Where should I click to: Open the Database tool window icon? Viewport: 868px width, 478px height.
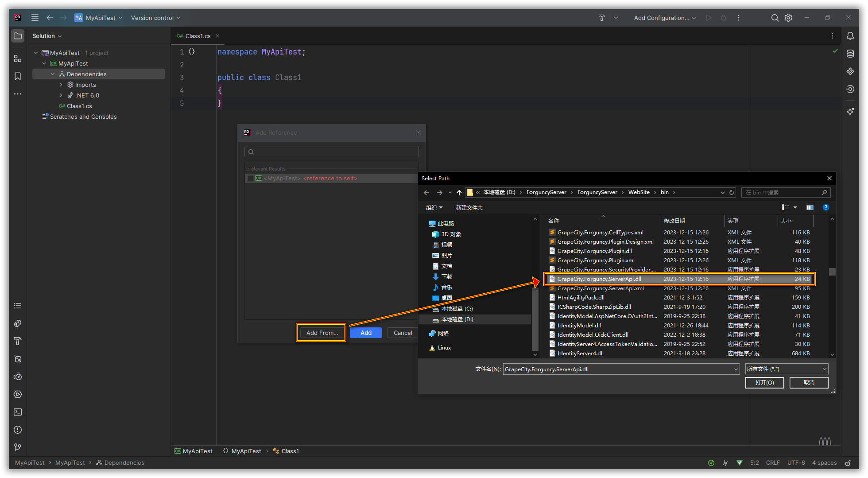(x=850, y=54)
